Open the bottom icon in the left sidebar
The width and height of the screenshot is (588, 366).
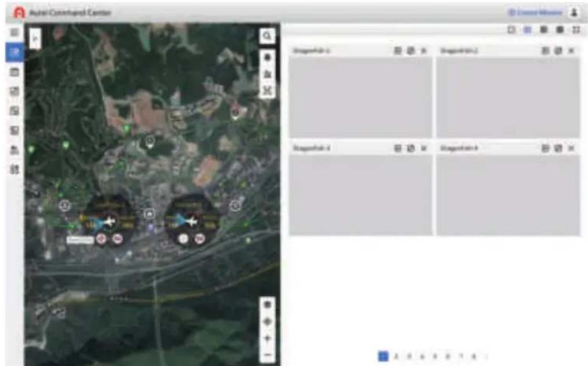coord(14,169)
